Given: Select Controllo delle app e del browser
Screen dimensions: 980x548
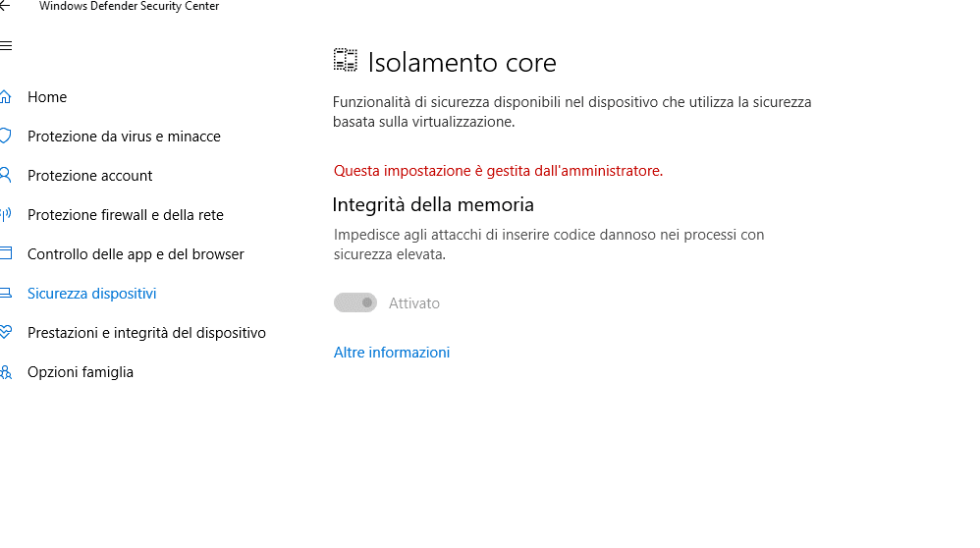Looking at the screenshot, I should point(136,254).
